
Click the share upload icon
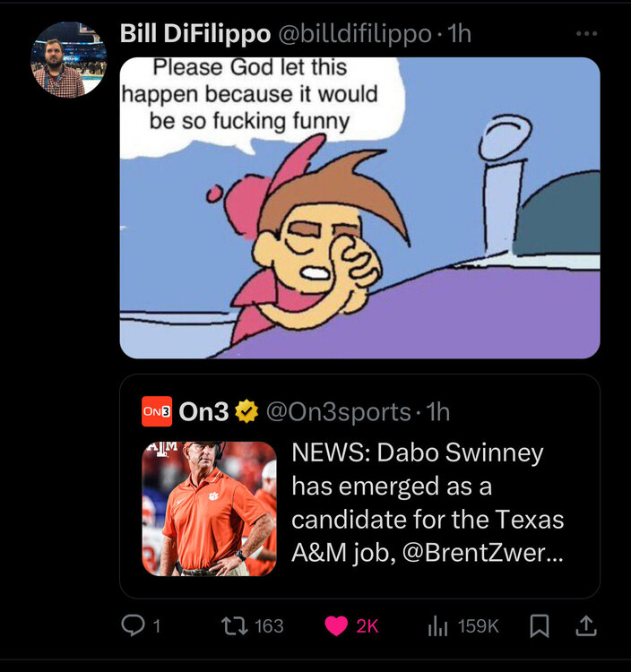pos(586,625)
